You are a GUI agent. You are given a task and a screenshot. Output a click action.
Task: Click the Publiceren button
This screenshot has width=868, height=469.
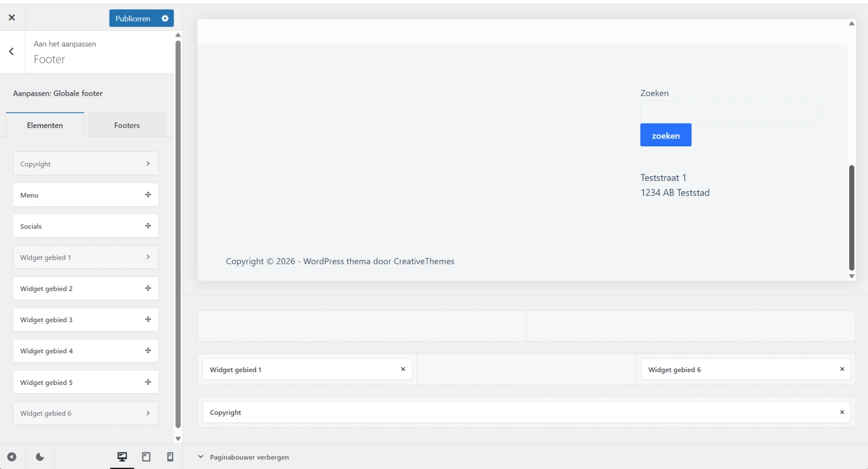133,18
